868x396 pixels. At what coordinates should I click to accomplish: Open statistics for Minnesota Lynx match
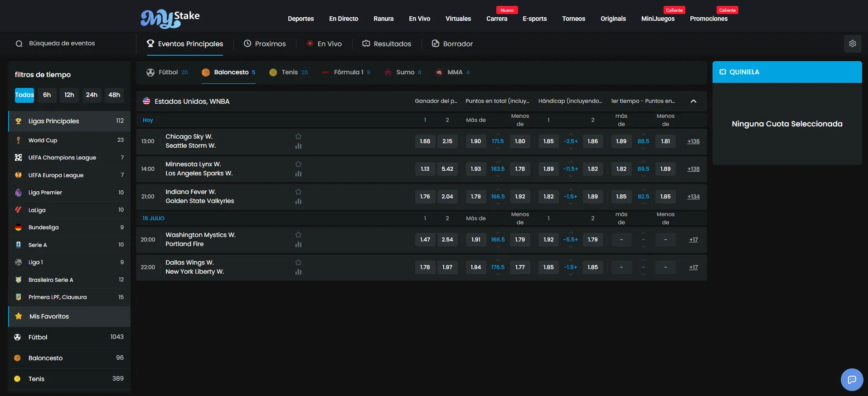point(298,174)
